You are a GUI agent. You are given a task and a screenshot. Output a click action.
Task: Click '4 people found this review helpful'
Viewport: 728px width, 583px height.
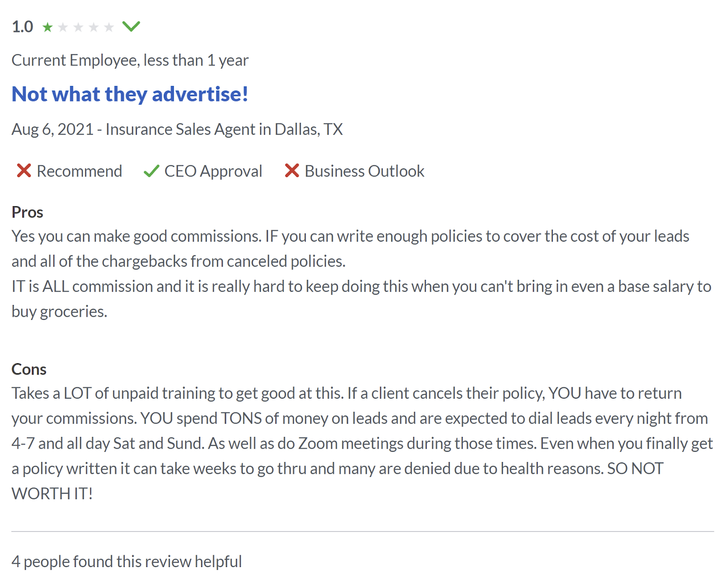[126, 562]
